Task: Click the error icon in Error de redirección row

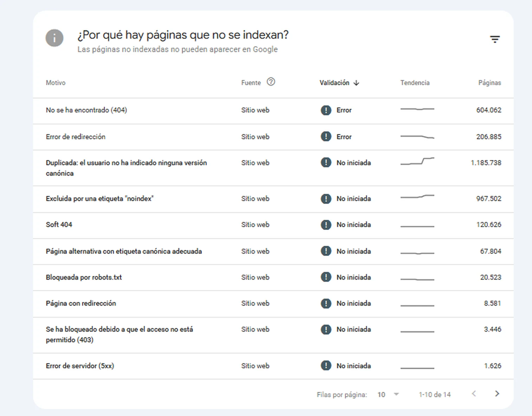Action: (326, 136)
